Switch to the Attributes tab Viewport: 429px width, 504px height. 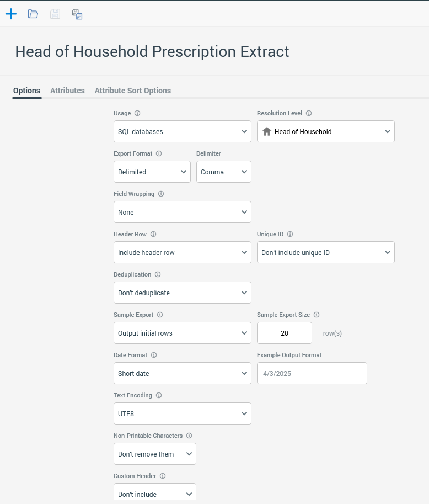point(67,91)
